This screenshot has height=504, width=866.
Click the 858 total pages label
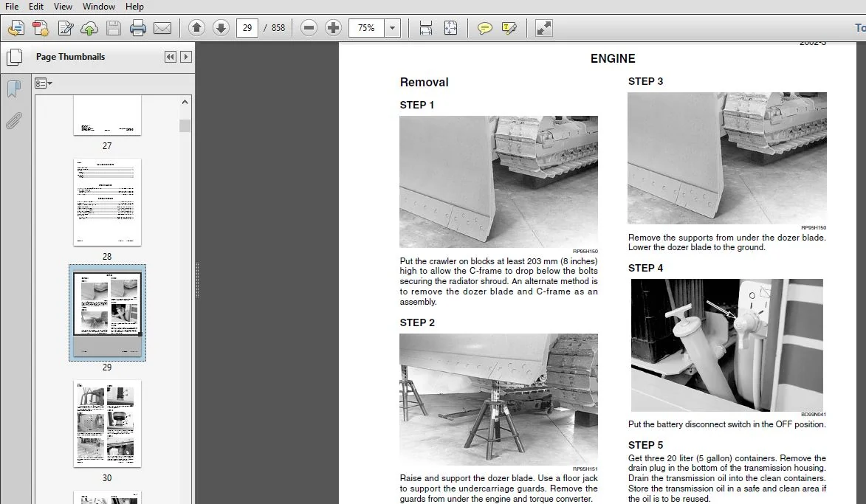tap(278, 27)
